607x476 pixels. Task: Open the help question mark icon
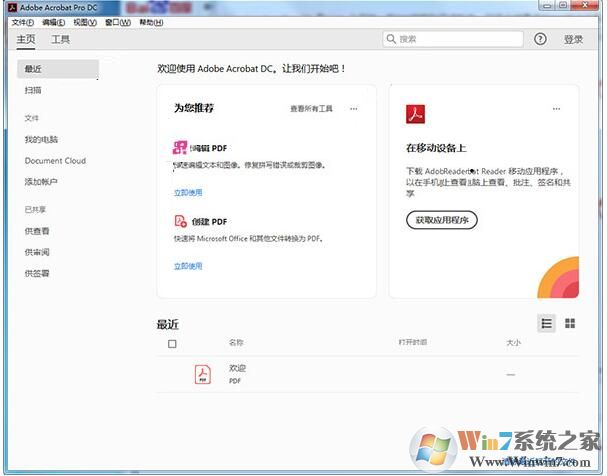pos(540,39)
